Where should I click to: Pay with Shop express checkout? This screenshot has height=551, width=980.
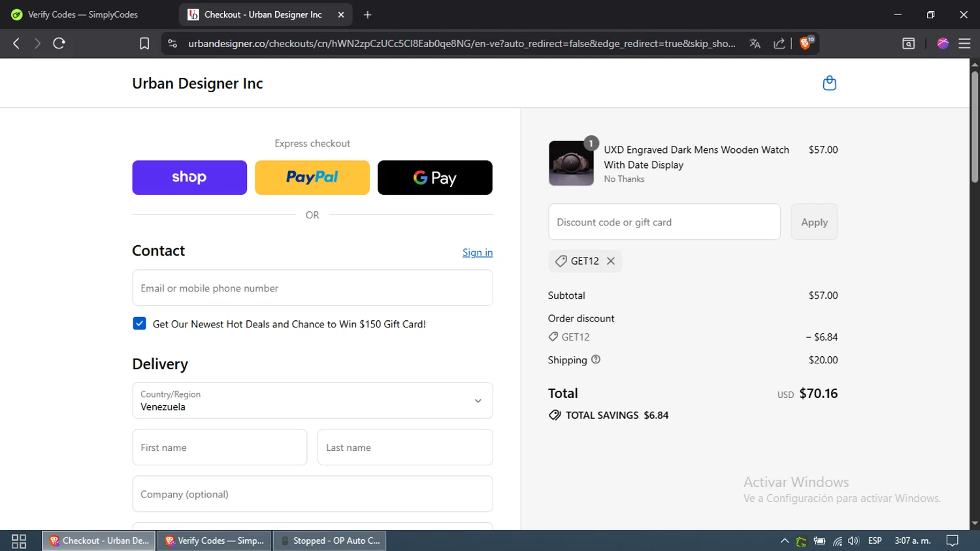point(189,177)
